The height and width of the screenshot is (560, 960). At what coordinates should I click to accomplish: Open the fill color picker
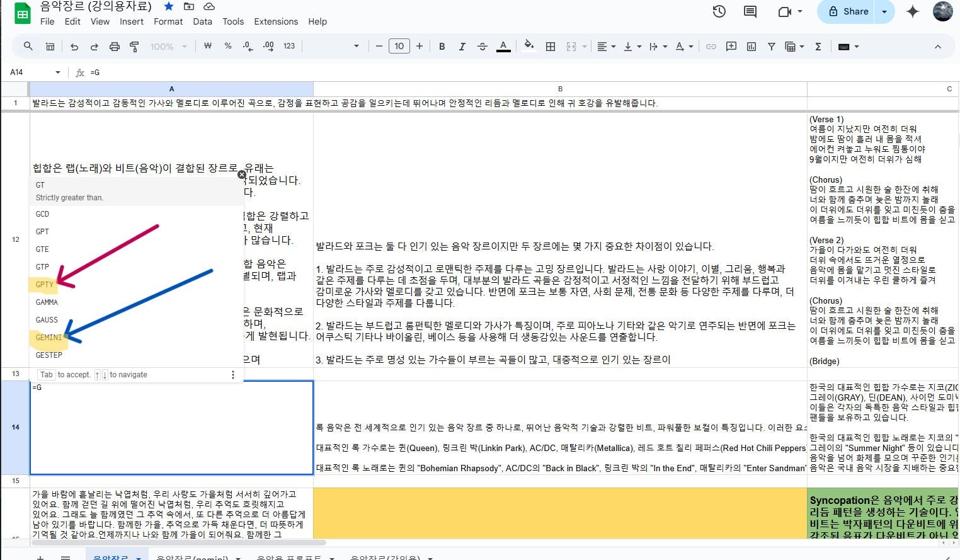point(529,45)
